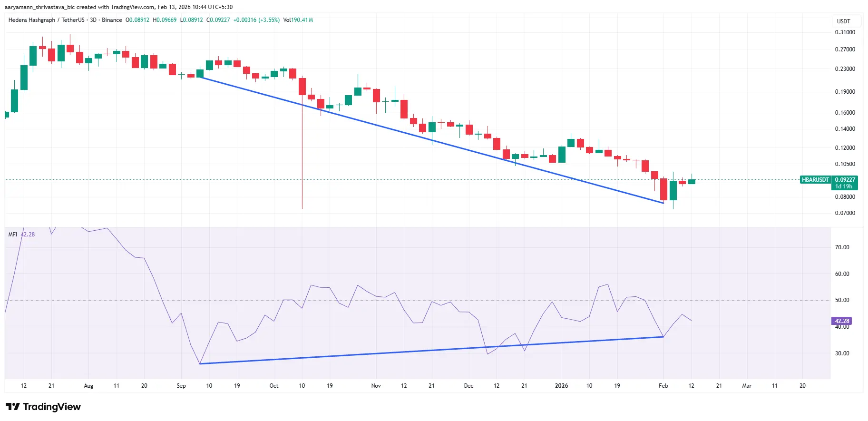Click the Hedera Hashgraph / TetherUS symbol title
Image resolution: width=868 pixels, height=421 pixels.
click(46, 20)
